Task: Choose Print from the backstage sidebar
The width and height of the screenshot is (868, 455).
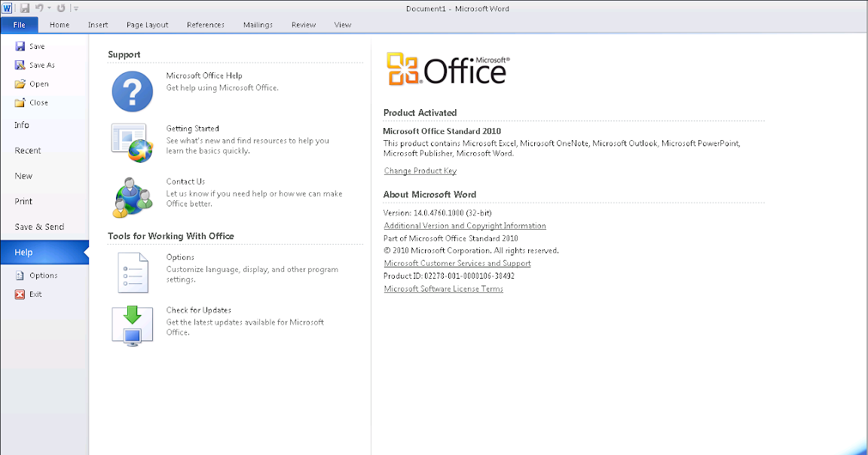Action: click(x=23, y=202)
